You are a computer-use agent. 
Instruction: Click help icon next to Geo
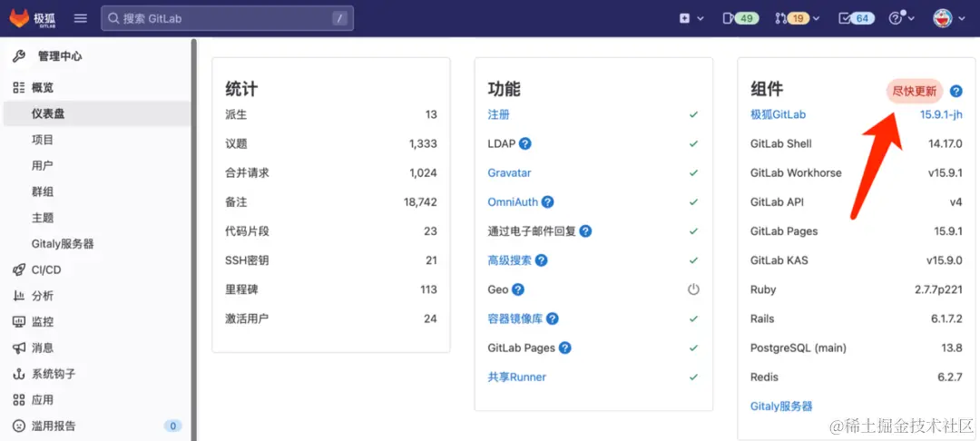(518, 289)
